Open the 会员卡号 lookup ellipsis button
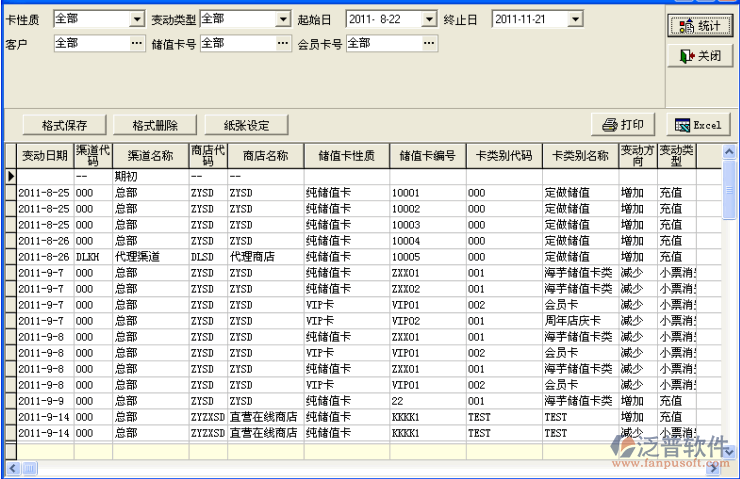Screen dimensions: 740x479 (x=430, y=43)
